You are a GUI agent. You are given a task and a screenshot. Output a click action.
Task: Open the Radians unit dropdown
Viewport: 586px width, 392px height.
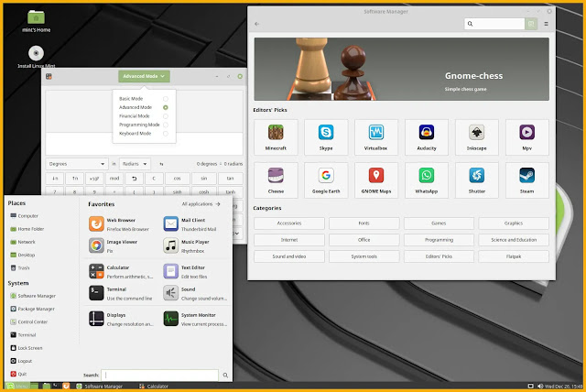coord(135,164)
